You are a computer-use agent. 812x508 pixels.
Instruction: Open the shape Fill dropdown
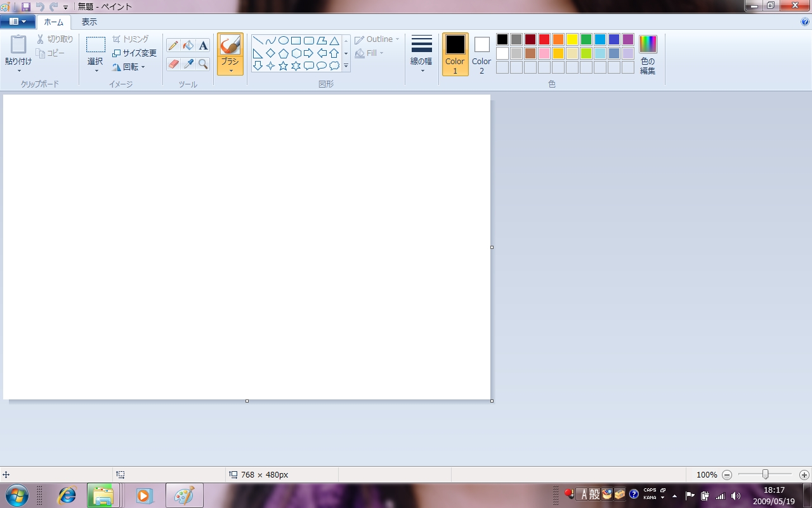pos(369,53)
